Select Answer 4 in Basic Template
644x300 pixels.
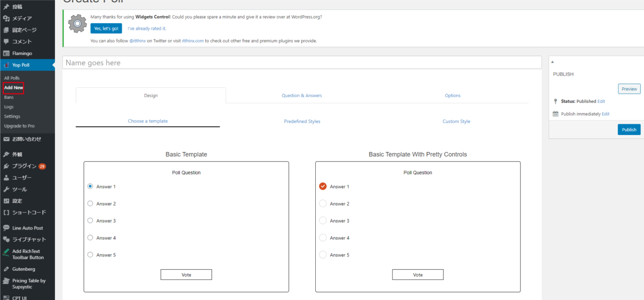pos(90,238)
